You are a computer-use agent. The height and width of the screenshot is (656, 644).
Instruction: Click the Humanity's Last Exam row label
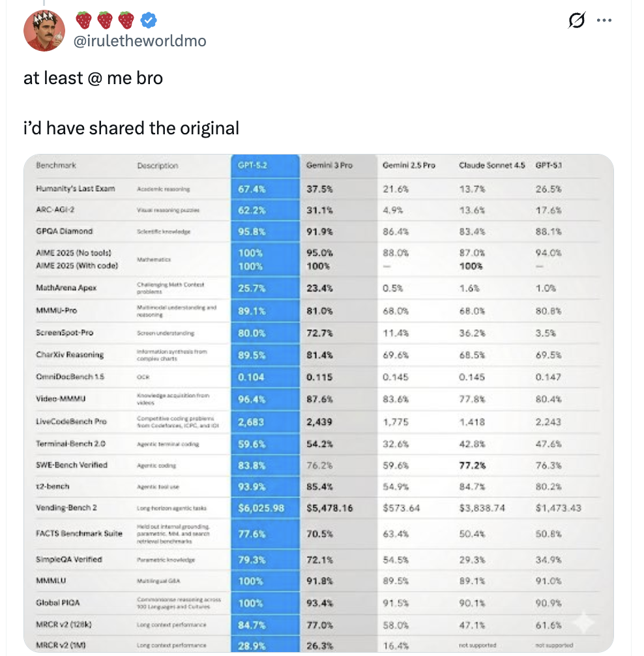76,188
